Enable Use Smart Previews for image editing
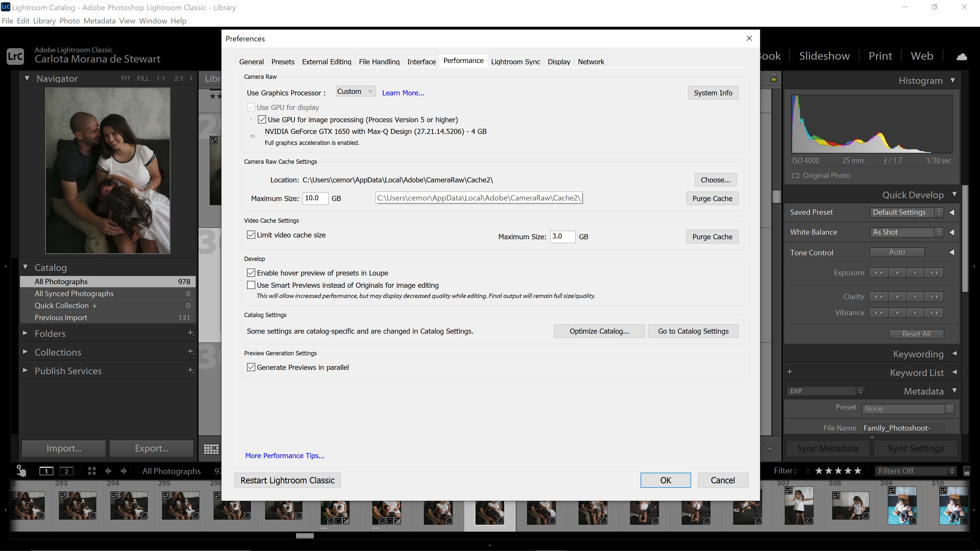The height and width of the screenshot is (551, 980). (251, 285)
